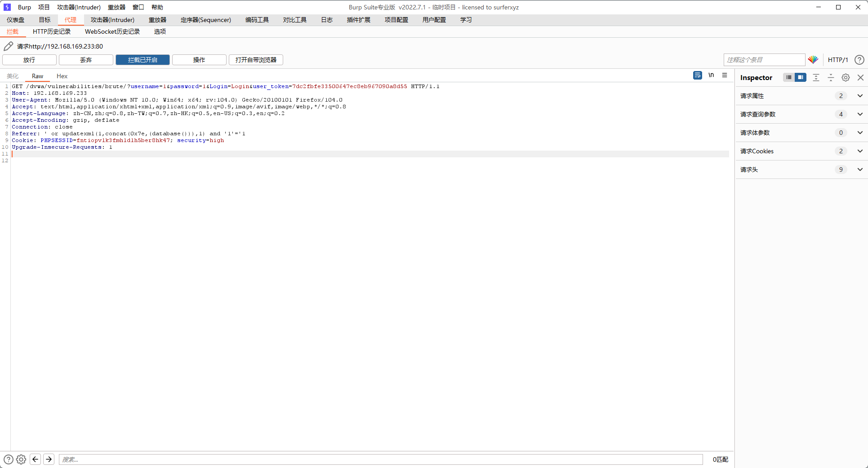Open the 选项 sub-tab
This screenshot has width=868, height=468.
160,31
